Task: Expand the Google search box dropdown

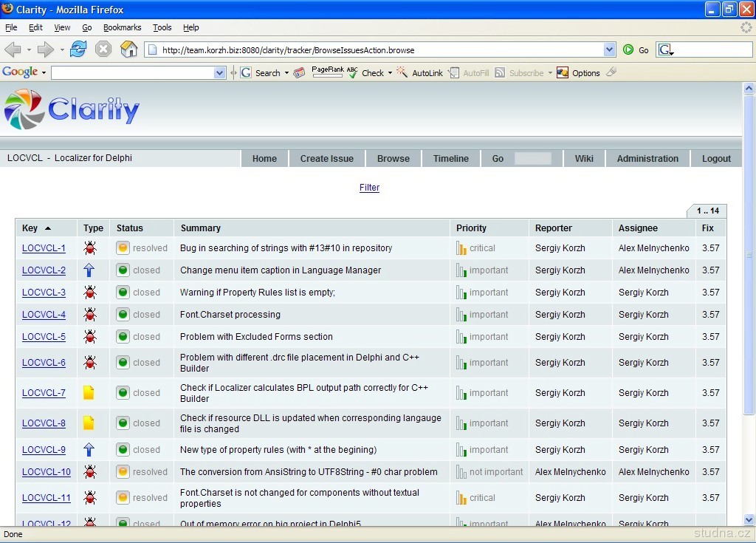Action: (219, 73)
